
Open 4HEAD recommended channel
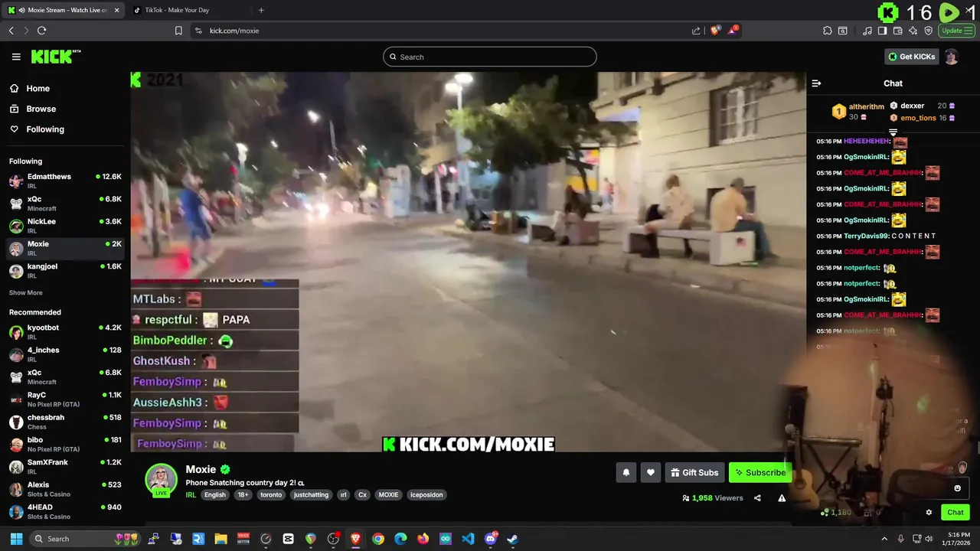(65, 511)
